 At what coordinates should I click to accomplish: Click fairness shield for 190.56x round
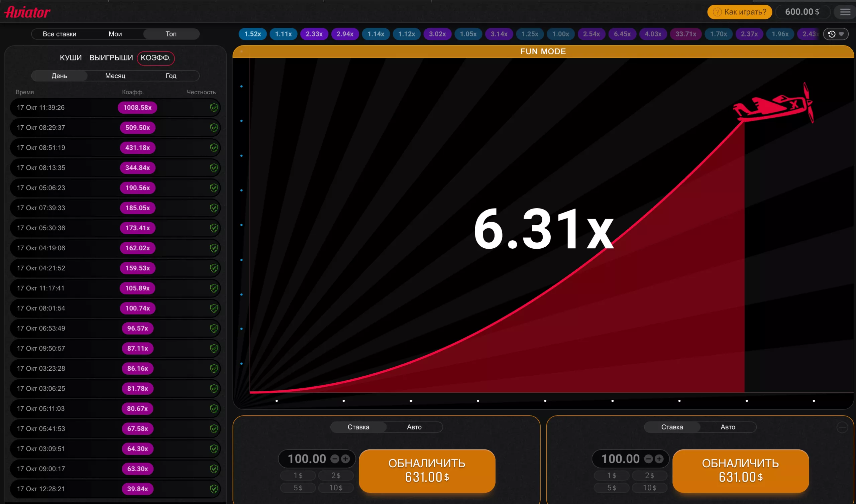(x=214, y=188)
